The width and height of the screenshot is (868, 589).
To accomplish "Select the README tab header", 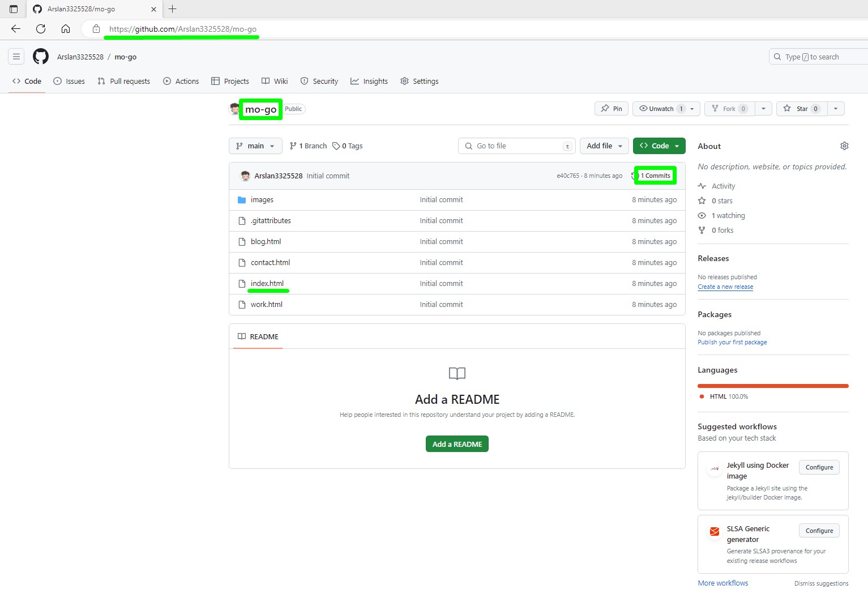I will 258,337.
